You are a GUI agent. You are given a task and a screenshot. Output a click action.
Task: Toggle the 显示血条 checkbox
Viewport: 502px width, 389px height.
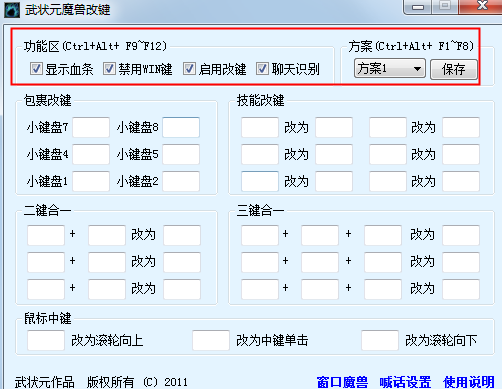pos(36,69)
